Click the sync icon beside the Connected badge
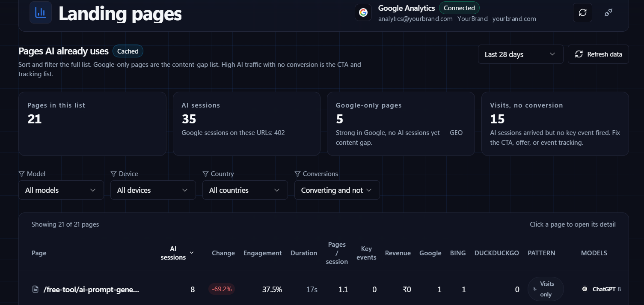The height and width of the screenshot is (305, 644). pos(583,12)
